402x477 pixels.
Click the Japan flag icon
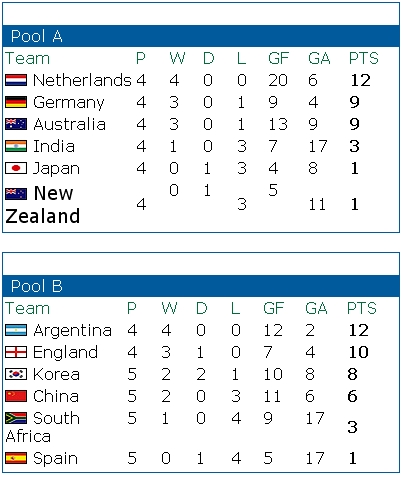pyautogui.click(x=16, y=168)
